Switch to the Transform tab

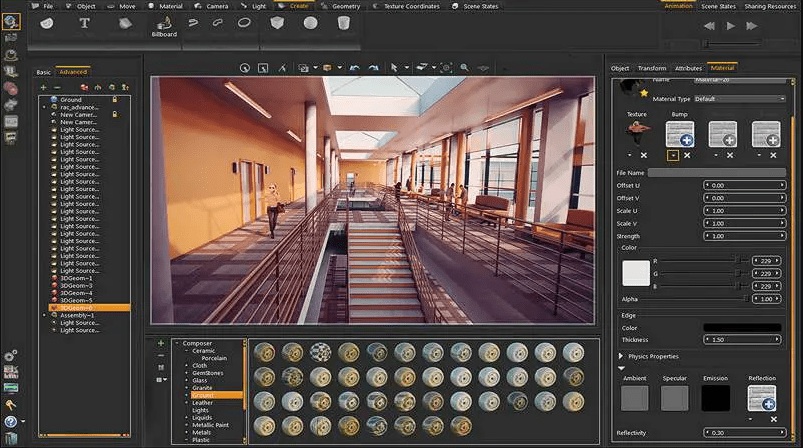(x=651, y=68)
